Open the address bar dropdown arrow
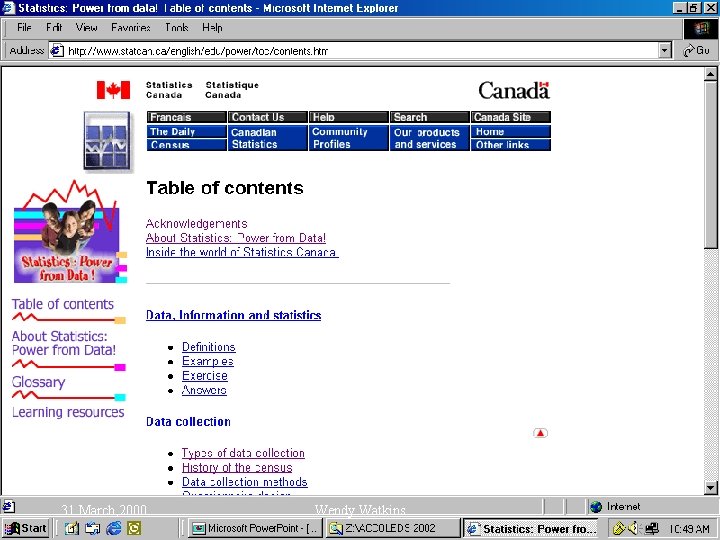 pyautogui.click(x=664, y=50)
